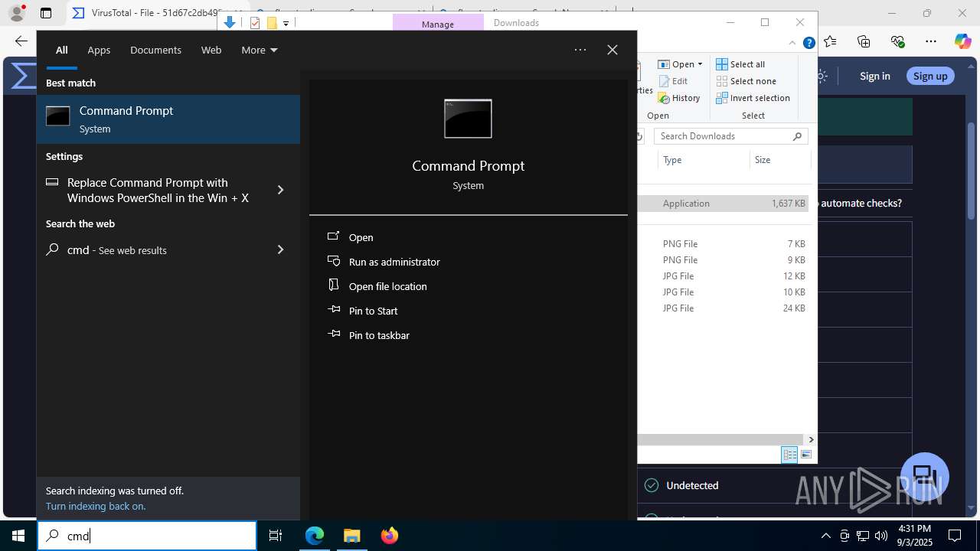
Task: Open Microsoft Edge from the taskbar
Action: [315, 536]
